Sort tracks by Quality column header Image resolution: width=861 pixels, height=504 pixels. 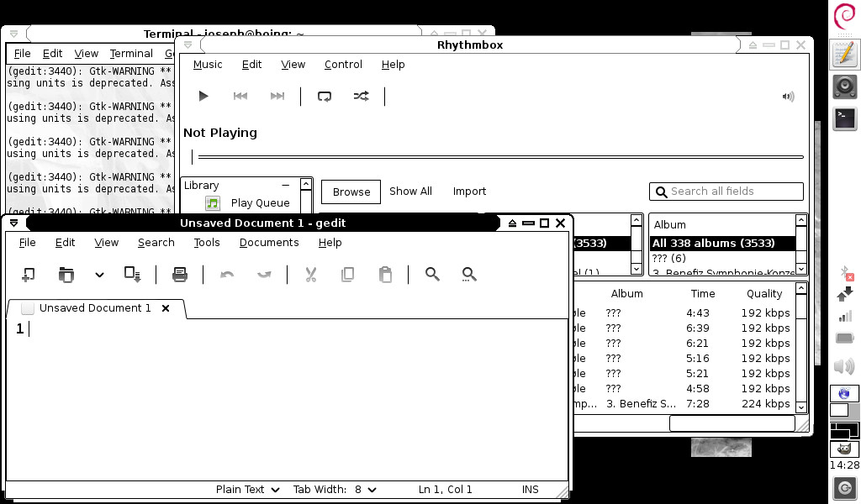tap(764, 293)
